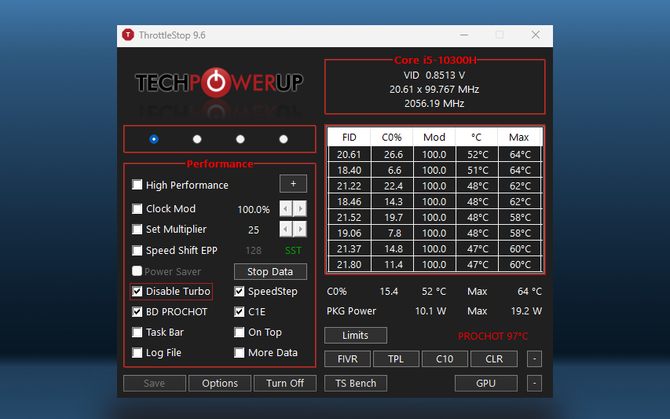
Task: Click the green SST label
Action: (x=293, y=251)
